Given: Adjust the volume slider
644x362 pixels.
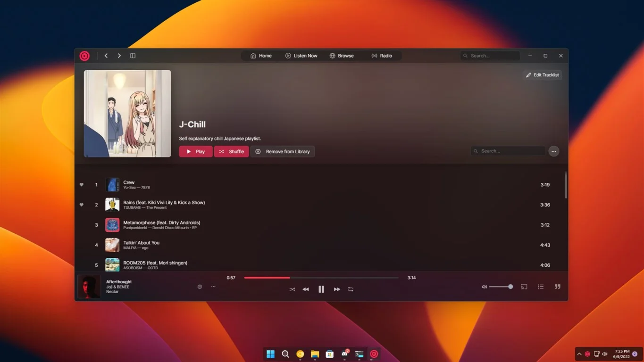Looking at the screenshot, I should tap(501, 287).
